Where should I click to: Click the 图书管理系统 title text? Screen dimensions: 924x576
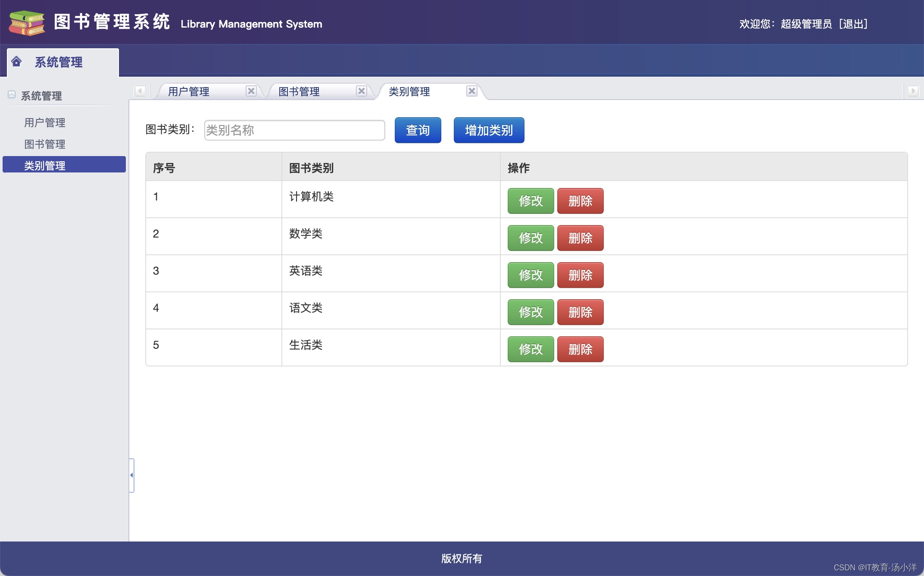pos(112,22)
